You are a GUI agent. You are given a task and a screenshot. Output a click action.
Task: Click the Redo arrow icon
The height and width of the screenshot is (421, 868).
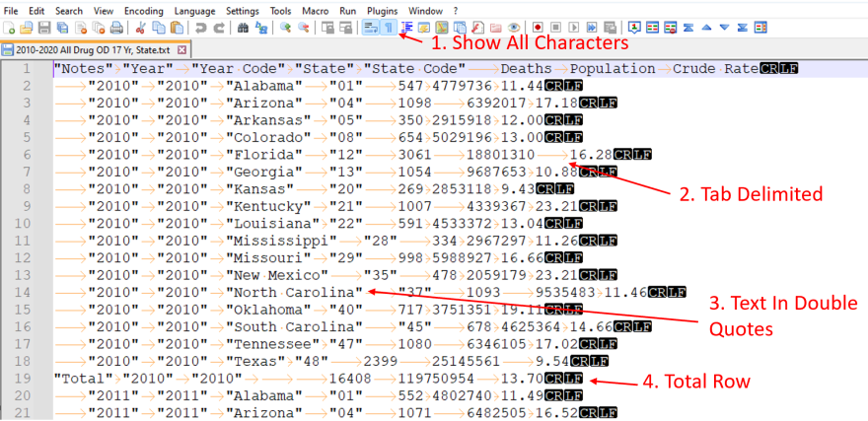pos(218,28)
